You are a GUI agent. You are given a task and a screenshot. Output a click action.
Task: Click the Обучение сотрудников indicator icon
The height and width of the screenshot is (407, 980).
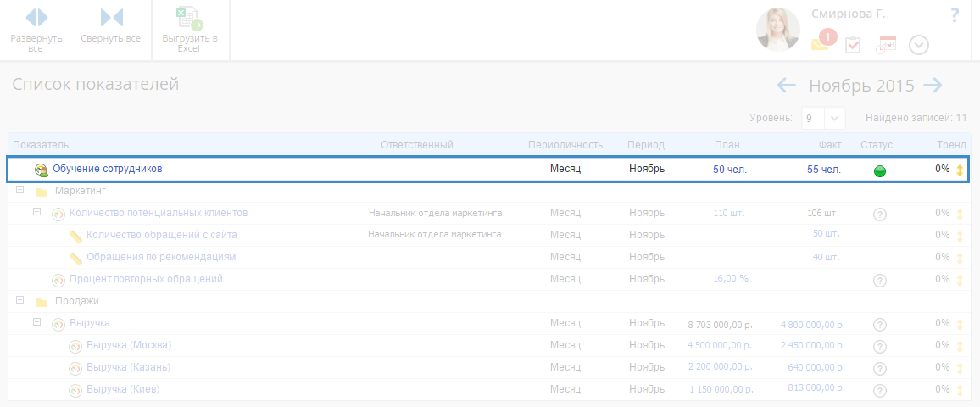[x=42, y=170]
